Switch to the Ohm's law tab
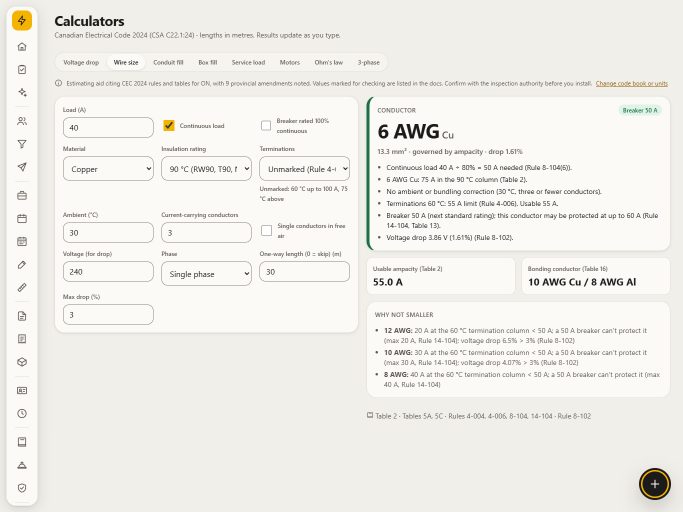The height and width of the screenshot is (512, 683). pos(328,62)
